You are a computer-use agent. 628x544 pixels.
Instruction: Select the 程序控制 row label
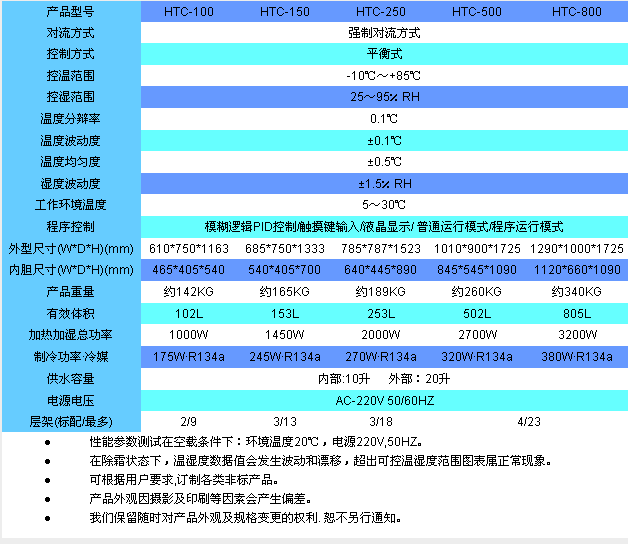coord(70,226)
